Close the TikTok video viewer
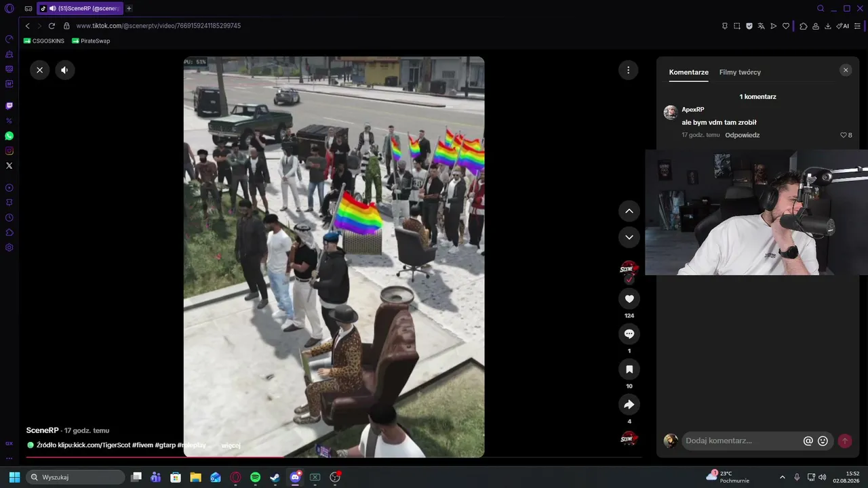 (39, 70)
